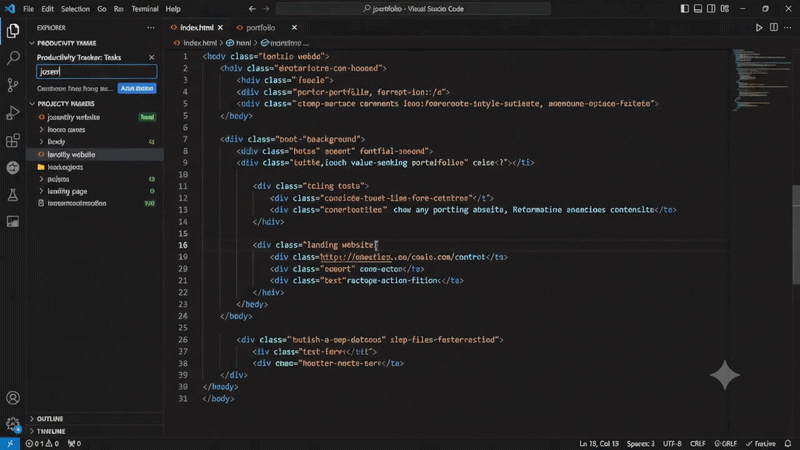Click the VS Code logo icon
Screen dimensions: 800x450
[x=10, y=9]
